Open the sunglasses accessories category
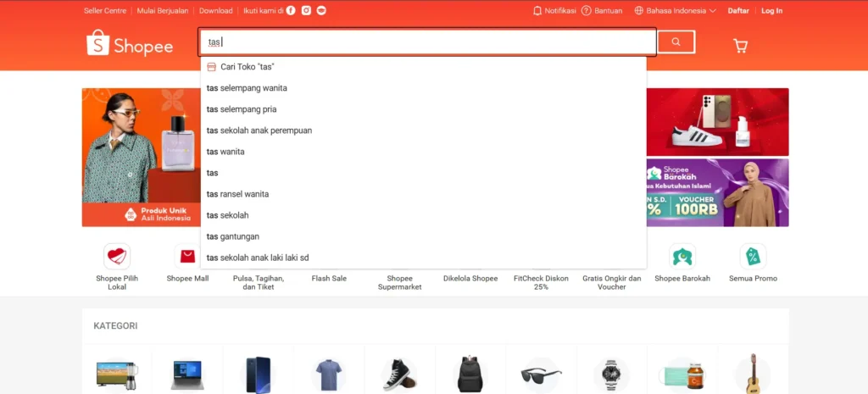 point(542,375)
